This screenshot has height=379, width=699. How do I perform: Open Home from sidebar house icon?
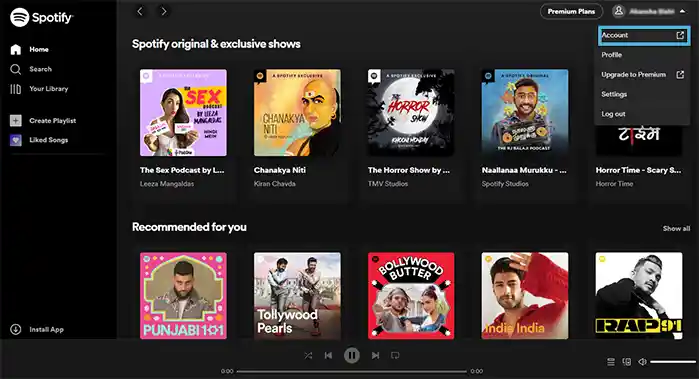click(x=16, y=49)
